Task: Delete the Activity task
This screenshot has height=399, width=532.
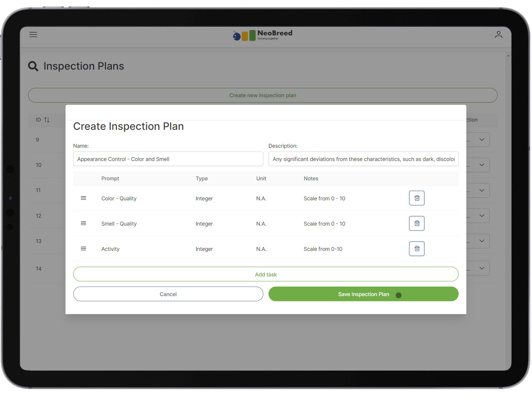Action: [x=417, y=249]
